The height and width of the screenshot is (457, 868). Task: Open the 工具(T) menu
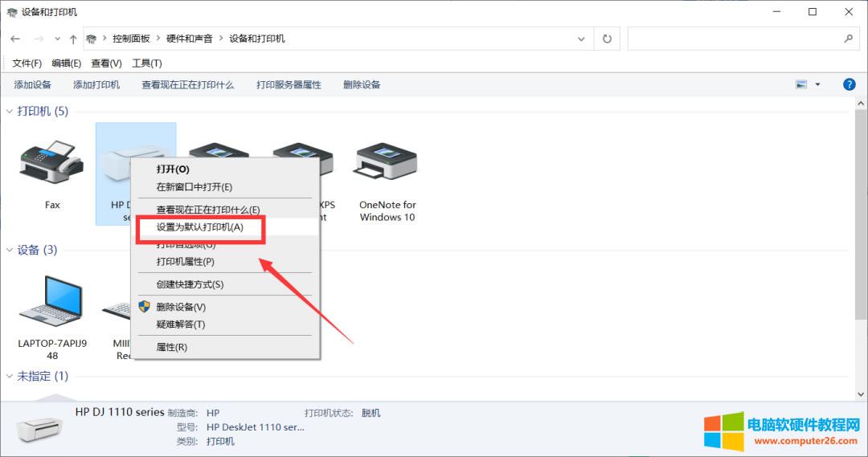147,63
